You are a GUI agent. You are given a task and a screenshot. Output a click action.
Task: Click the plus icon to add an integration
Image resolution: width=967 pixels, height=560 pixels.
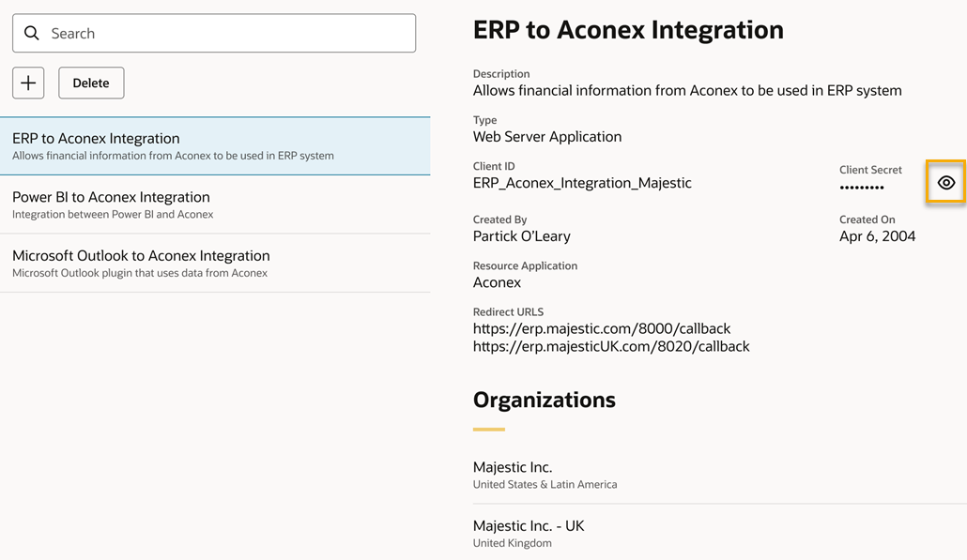pos(28,83)
